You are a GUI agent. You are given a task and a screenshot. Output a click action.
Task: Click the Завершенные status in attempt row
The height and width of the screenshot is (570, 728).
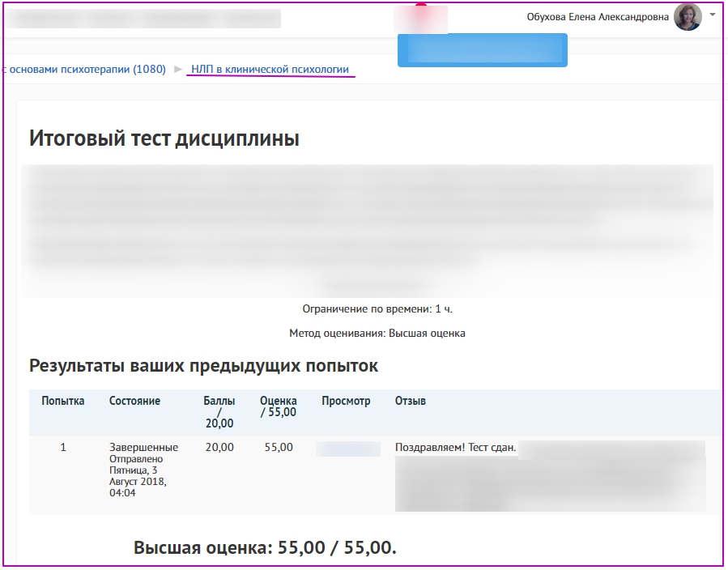click(143, 448)
